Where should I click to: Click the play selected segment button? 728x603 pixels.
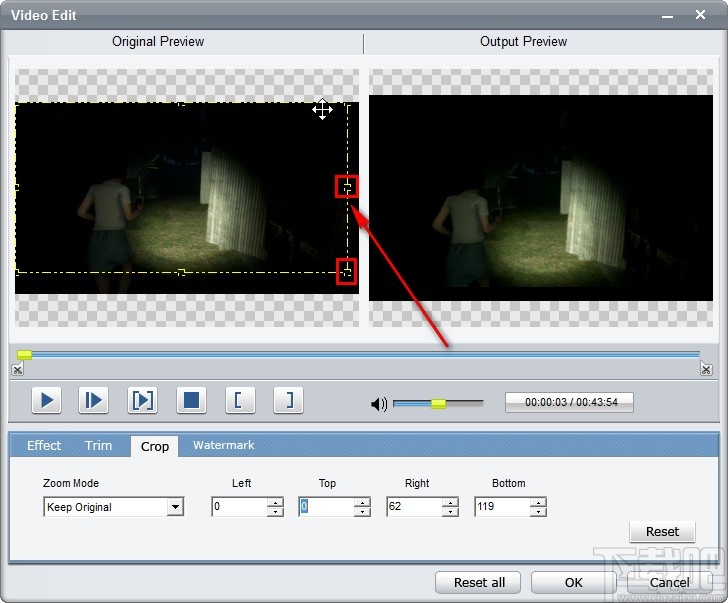(142, 401)
